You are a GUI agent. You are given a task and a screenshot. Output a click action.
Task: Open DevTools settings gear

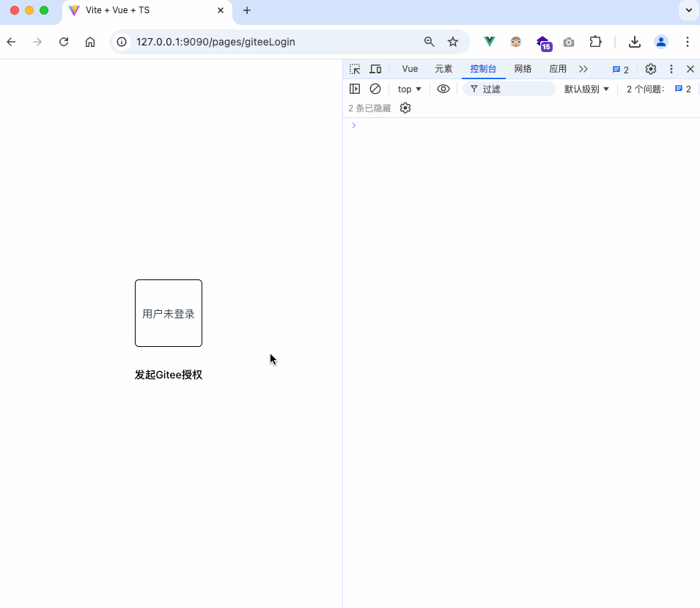pos(650,69)
